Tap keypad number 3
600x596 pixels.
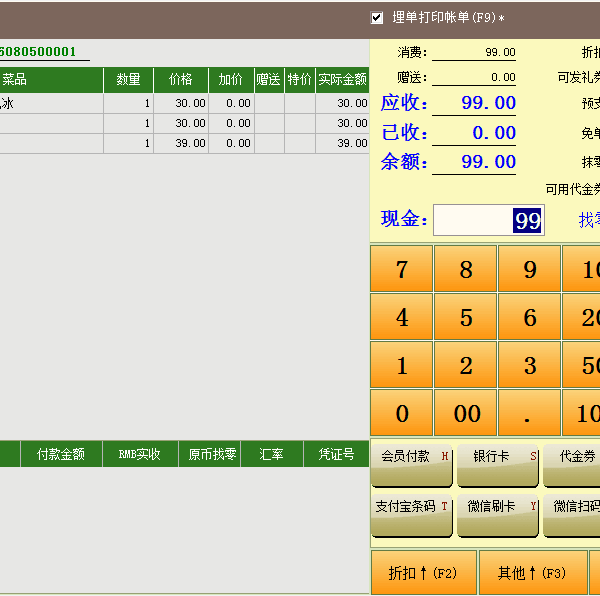click(530, 365)
